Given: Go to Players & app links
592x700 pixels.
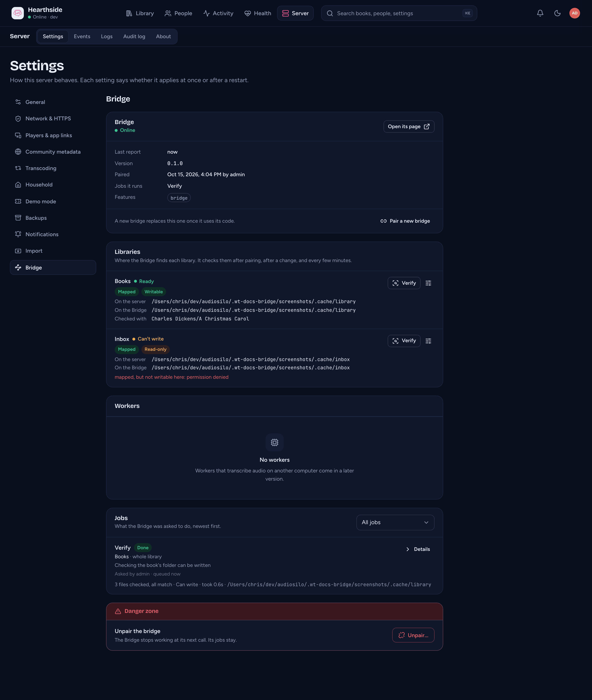Looking at the screenshot, I should pos(53,135).
